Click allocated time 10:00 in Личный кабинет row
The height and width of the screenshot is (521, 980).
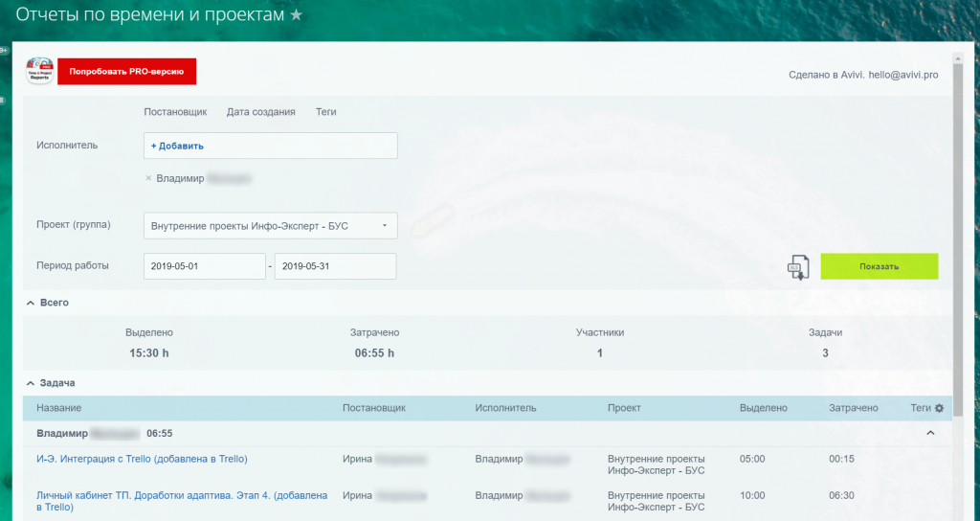pos(752,495)
